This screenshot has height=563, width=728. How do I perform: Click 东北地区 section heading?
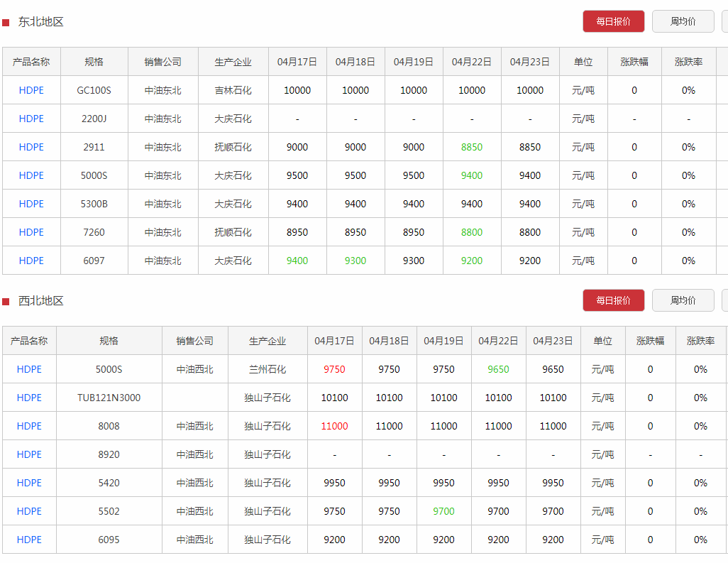coord(41,22)
